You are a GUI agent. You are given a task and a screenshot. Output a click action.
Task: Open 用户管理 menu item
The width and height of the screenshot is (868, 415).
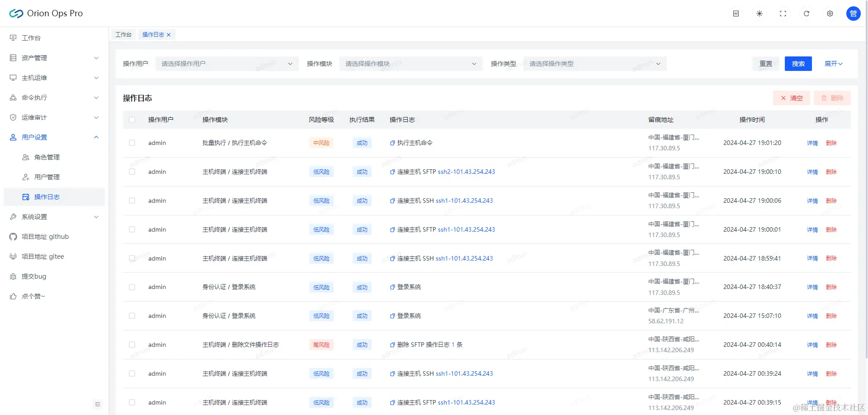[x=54, y=177]
